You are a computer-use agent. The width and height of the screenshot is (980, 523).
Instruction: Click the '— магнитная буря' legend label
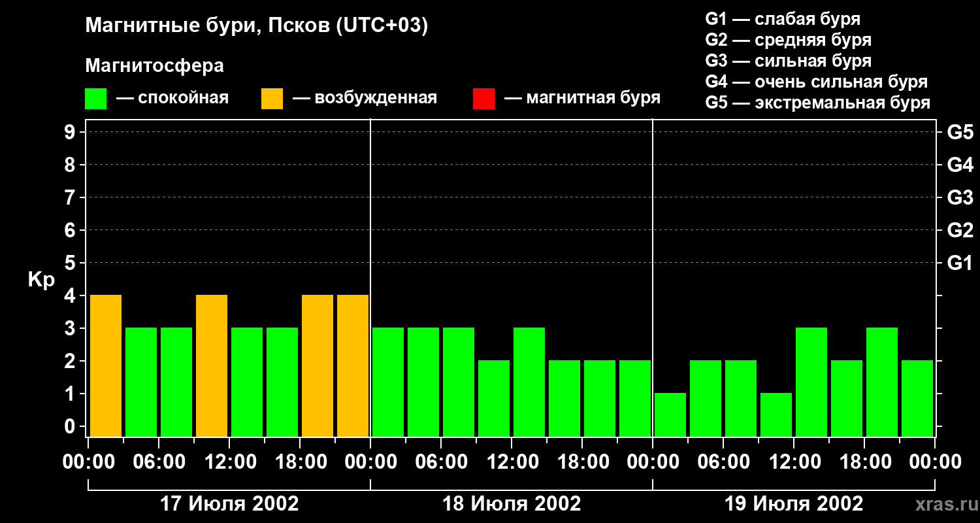[x=582, y=98]
